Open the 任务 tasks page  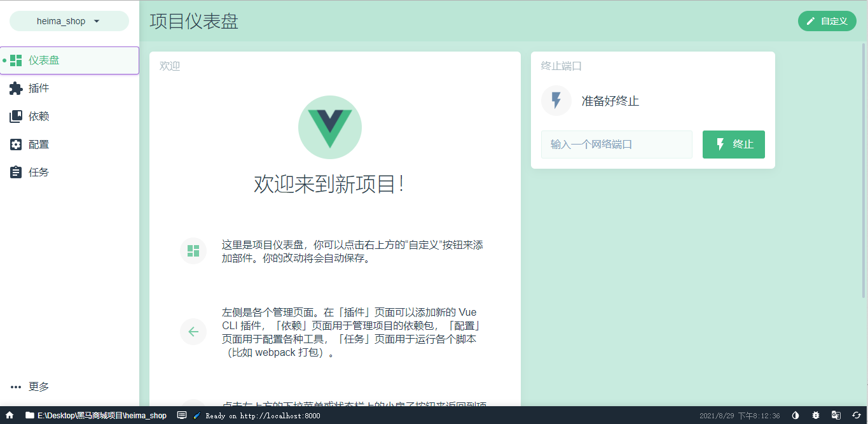click(69, 173)
